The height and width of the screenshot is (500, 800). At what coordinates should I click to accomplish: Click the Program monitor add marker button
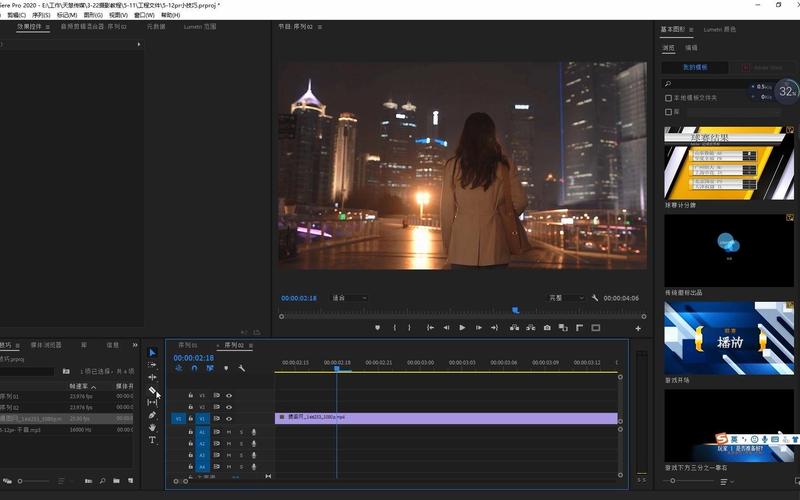tap(378, 328)
